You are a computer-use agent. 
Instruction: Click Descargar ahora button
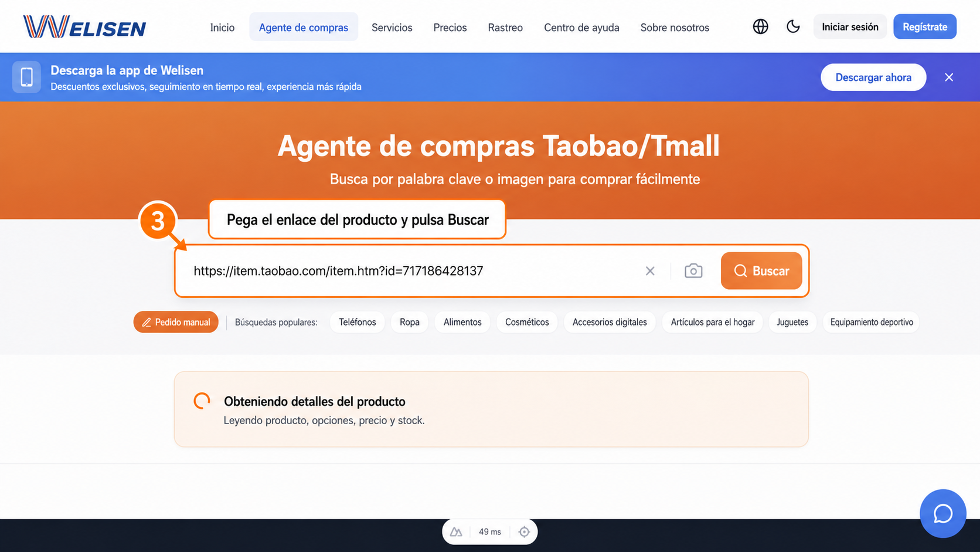[873, 77]
